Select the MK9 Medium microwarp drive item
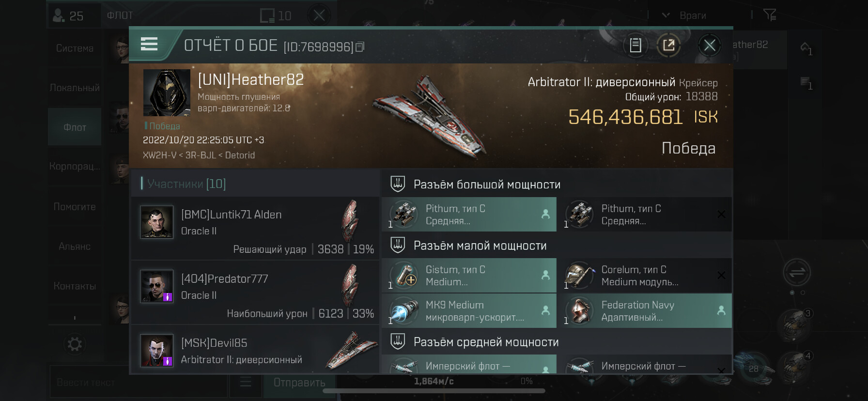The image size is (868, 401). [469, 311]
